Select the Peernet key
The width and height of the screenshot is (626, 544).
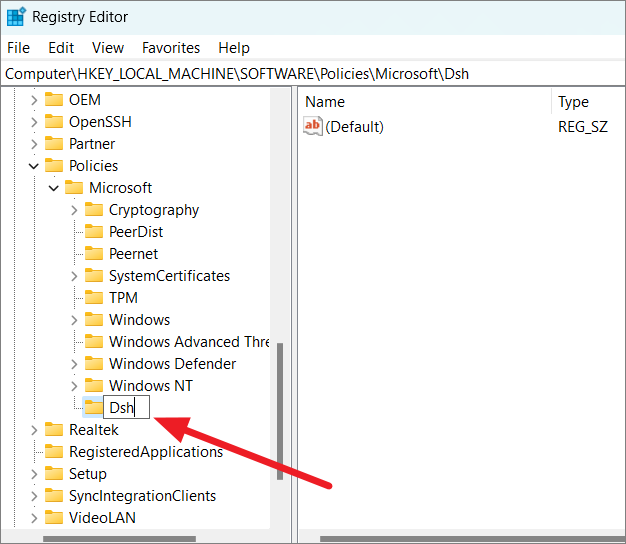(x=133, y=254)
